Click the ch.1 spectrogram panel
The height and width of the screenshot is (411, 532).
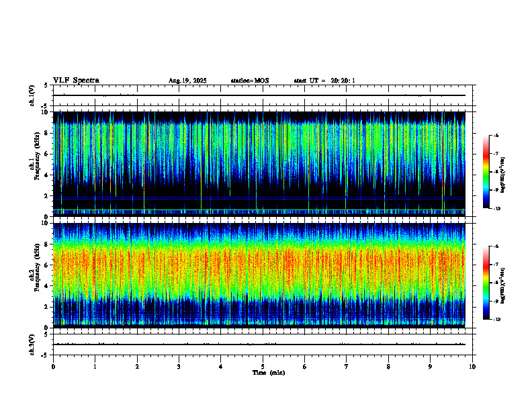click(259, 164)
